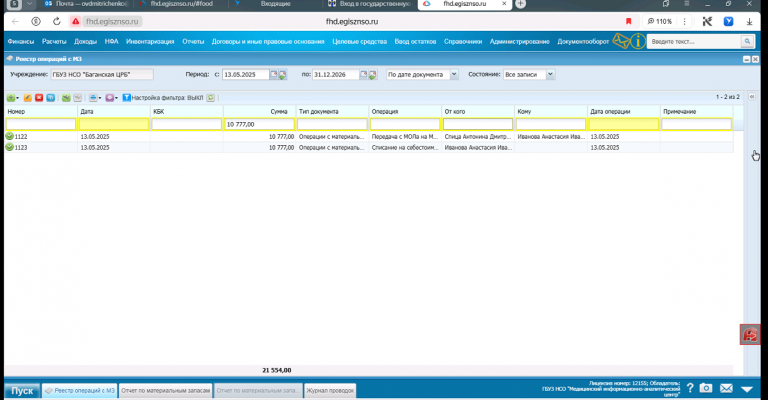Screen dimensions: 768x400
Task: Click the magnifier search button
Action: (x=747, y=42)
